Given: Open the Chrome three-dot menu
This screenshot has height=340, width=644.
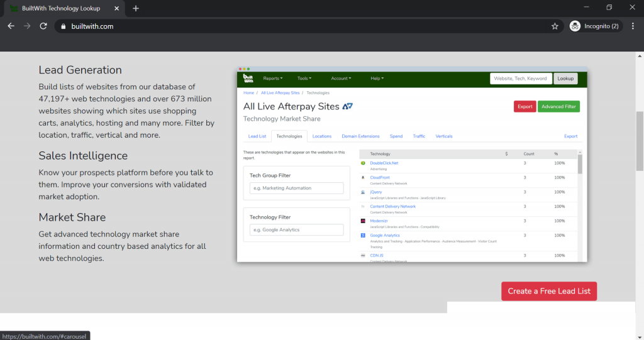Looking at the screenshot, I should coord(633,26).
